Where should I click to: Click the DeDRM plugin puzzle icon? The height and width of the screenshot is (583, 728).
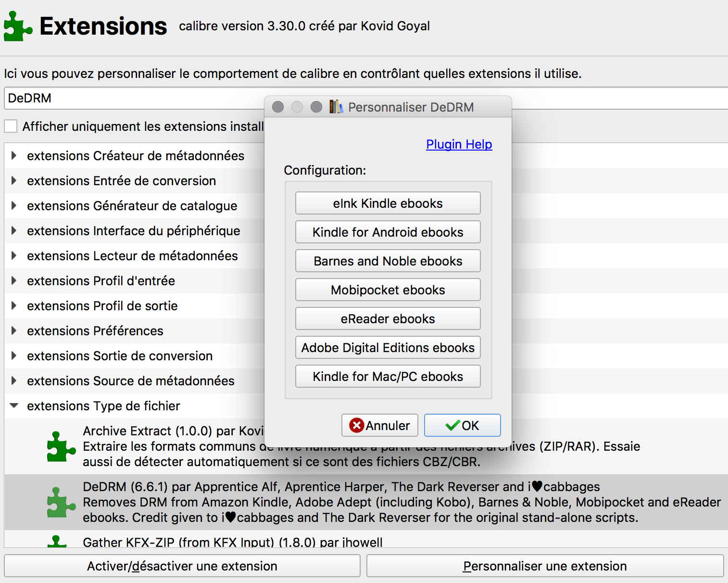(61, 503)
